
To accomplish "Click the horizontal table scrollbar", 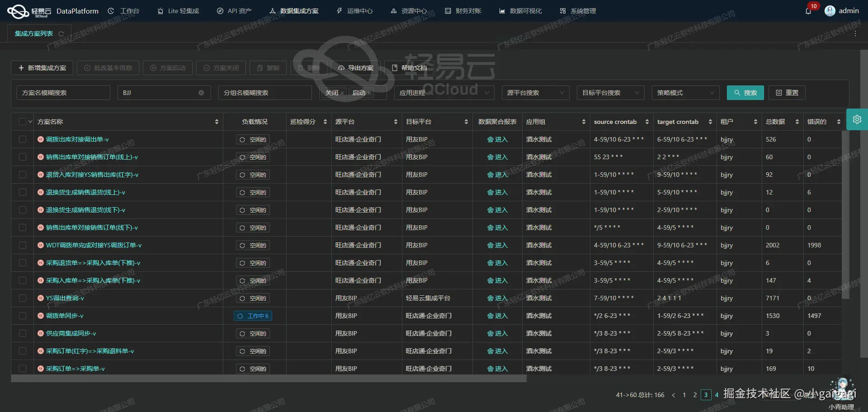I will coord(269,379).
